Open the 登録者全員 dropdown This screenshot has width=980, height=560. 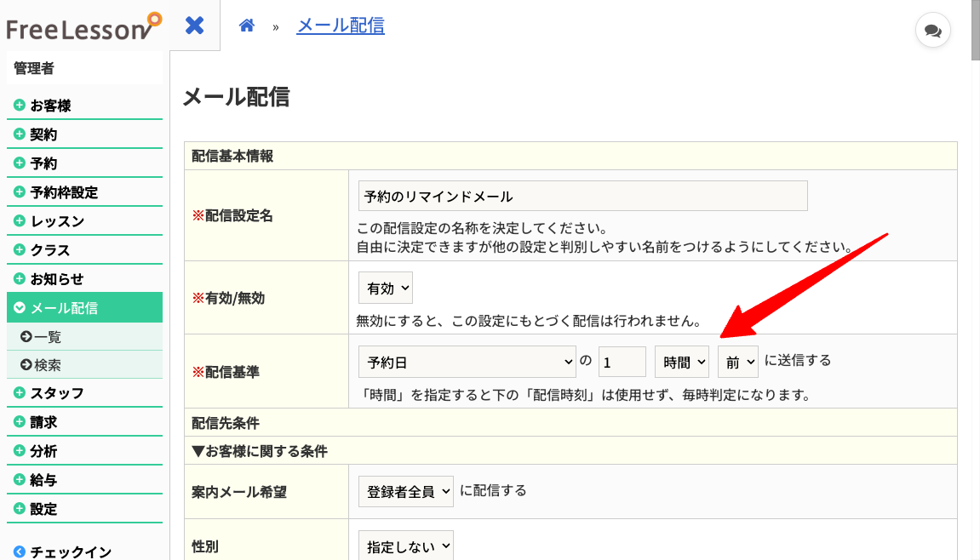[405, 491]
